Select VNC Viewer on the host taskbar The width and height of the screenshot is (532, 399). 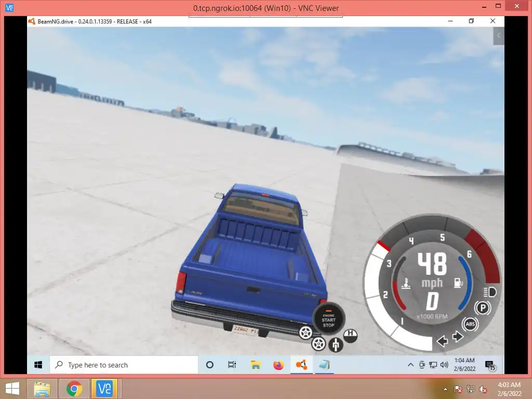pyautogui.click(x=104, y=389)
